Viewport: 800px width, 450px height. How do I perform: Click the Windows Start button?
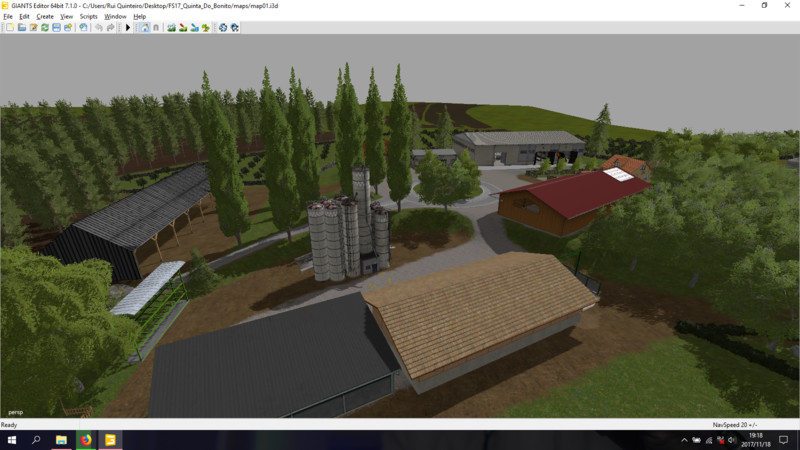tap(11, 439)
